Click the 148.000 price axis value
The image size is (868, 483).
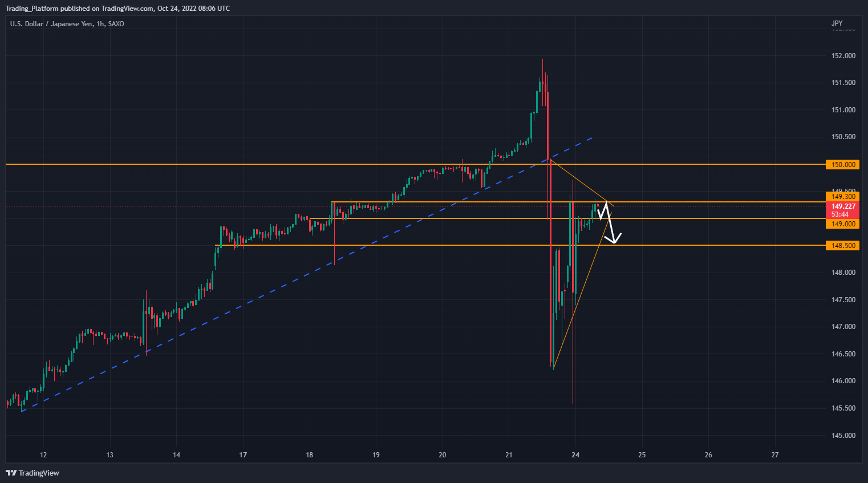coord(843,273)
